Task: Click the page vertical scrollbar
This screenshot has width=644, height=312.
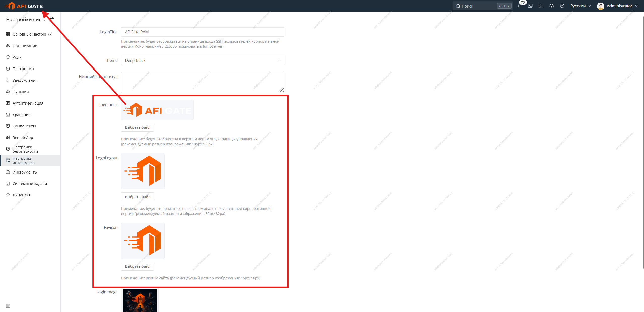Action: [x=643, y=142]
